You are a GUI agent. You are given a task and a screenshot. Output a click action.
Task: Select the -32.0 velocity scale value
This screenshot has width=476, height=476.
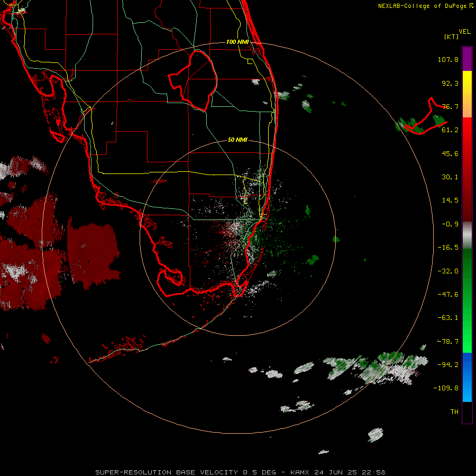pos(448,271)
